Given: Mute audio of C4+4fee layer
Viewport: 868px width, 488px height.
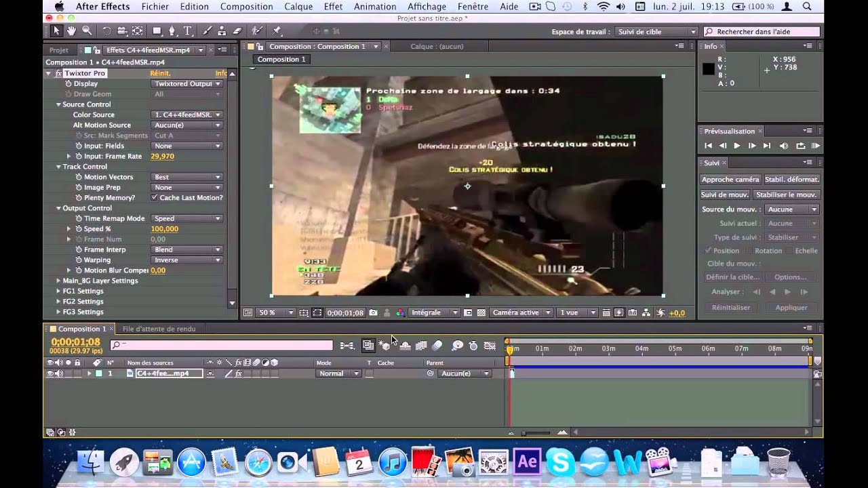Looking at the screenshot, I should click(59, 373).
